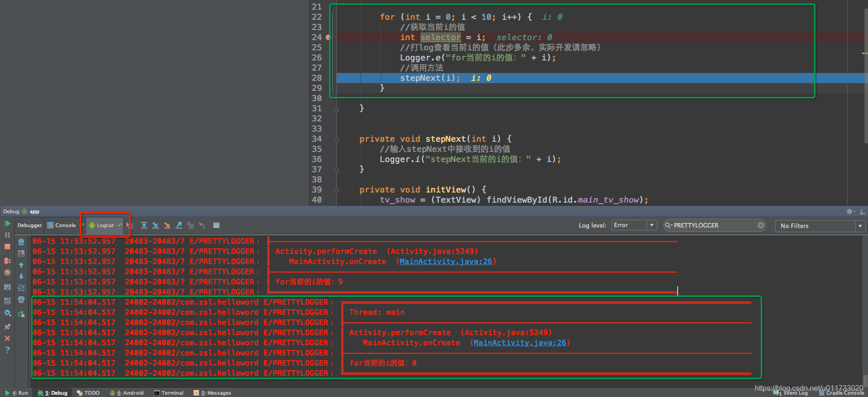
Task: Expand the No Filters dropdown
Action: click(819, 226)
